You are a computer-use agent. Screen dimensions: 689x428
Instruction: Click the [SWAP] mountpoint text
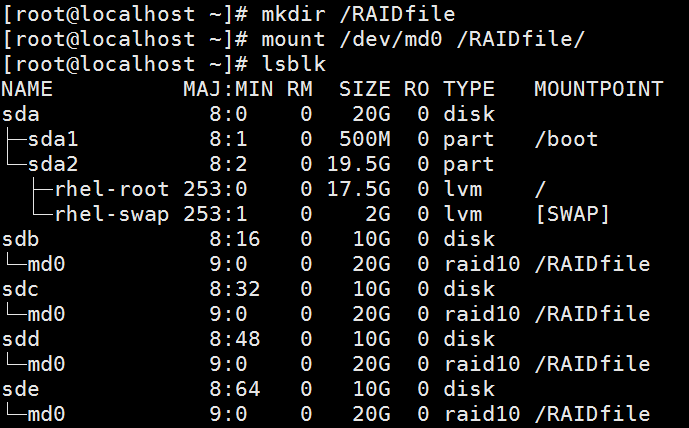click(572, 214)
